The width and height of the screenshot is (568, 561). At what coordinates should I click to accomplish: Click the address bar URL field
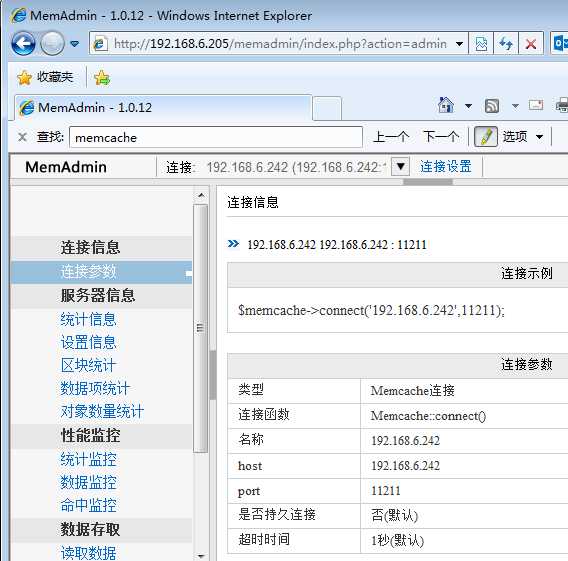[279, 44]
